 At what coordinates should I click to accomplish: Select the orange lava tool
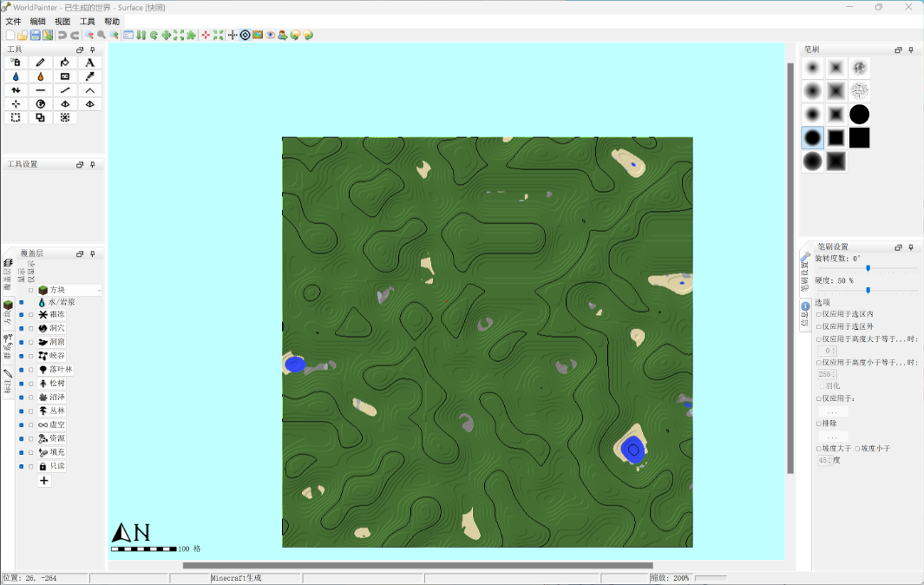pyautogui.click(x=40, y=76)
